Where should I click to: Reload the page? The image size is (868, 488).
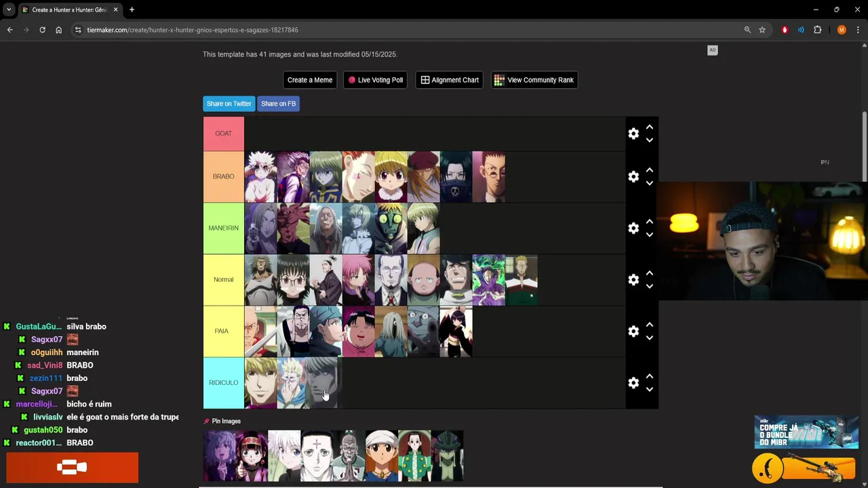42,30
